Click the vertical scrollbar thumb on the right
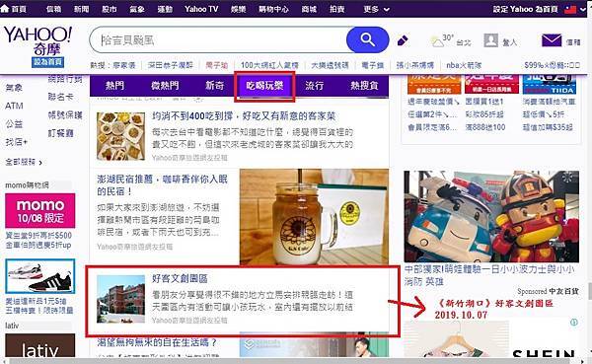592x364 pixels. [590, 291]
